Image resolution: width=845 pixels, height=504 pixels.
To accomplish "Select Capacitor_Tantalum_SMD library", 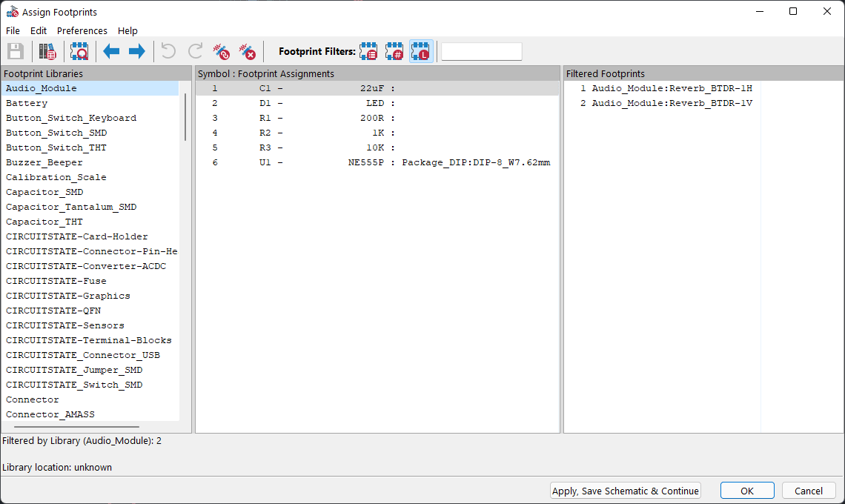I will pyautogui.click(x=90, y=207).
